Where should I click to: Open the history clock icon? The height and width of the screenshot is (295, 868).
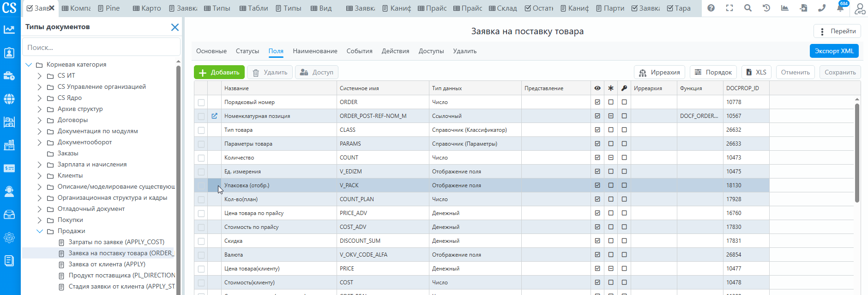pos(766,8)
